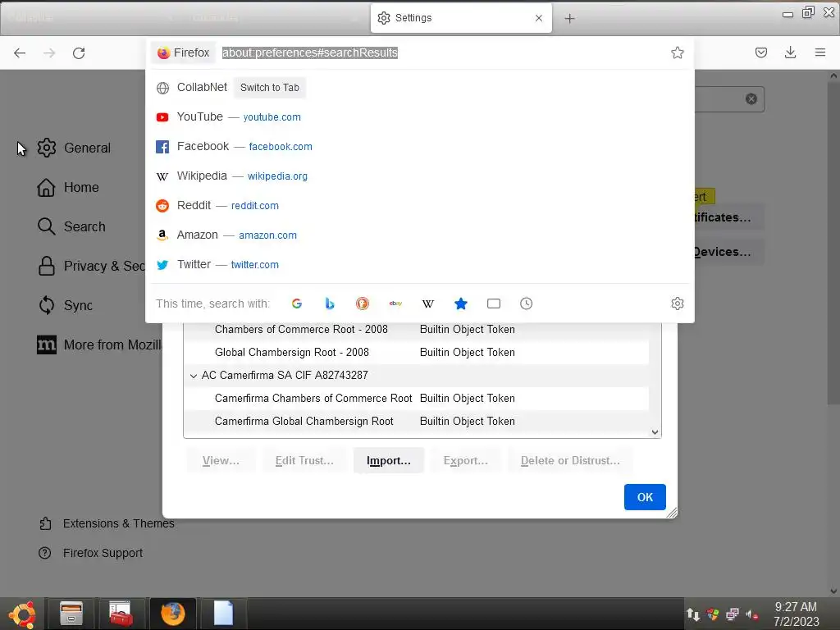This screenshot has height=630, width=840.
Task: Select the YouTube suggestion
Action: click(420, 116)
